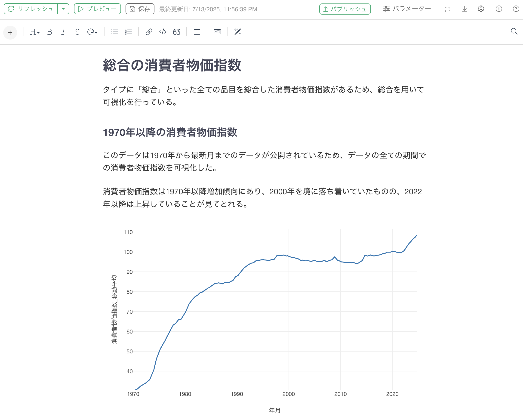Click the パブリッシュ publish button
523x420 pixels.
click(x=345, y=9)
